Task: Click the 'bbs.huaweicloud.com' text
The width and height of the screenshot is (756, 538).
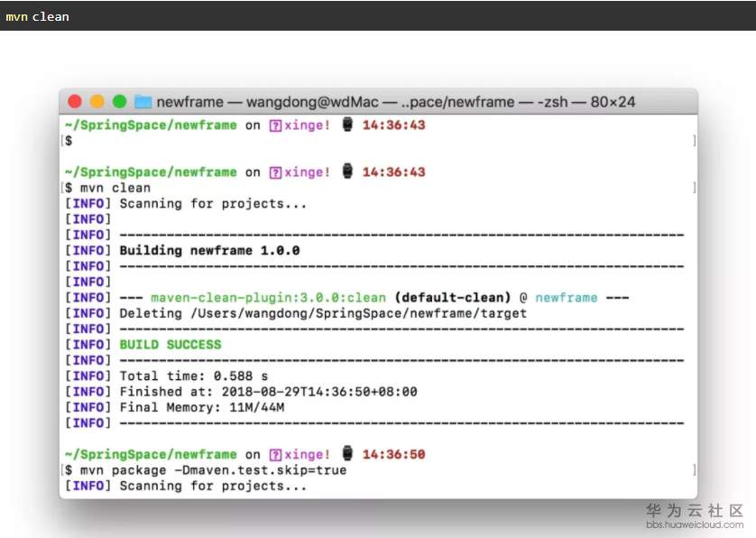Action: (x=695, y=525)
